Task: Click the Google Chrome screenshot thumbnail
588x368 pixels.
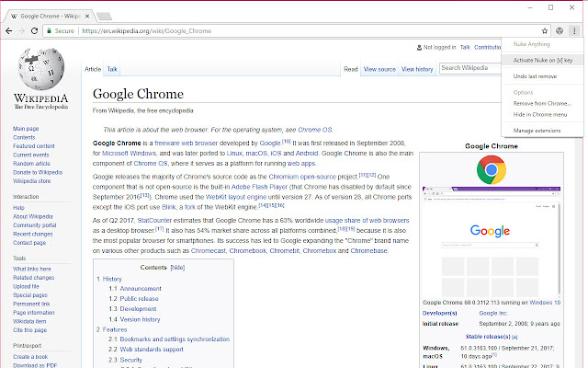Action: point(492,242)
